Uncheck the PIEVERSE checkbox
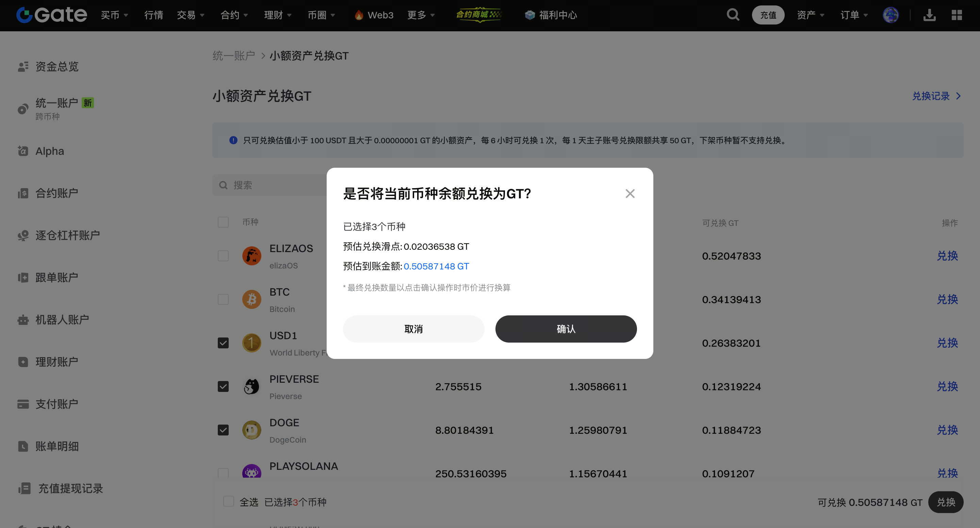The height and width of the screenshot is (528, 980). 223,386
